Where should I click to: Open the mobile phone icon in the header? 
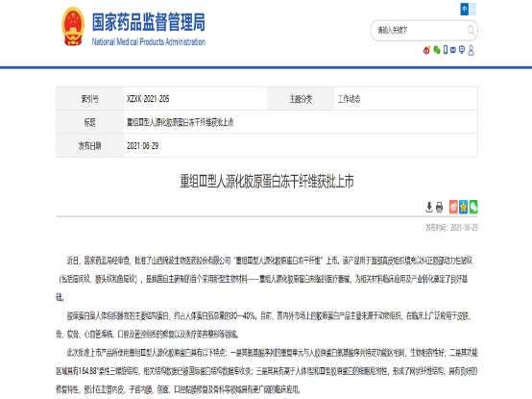click(446, 50)
